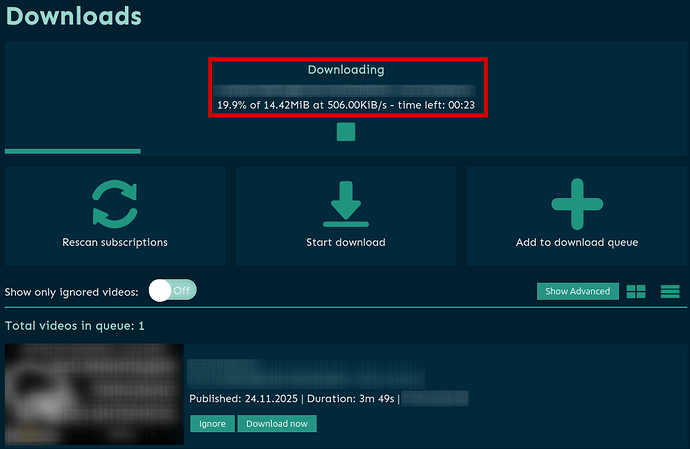Click the "Start download" text label
Screen dimensions: 690x449
(345, 242)
